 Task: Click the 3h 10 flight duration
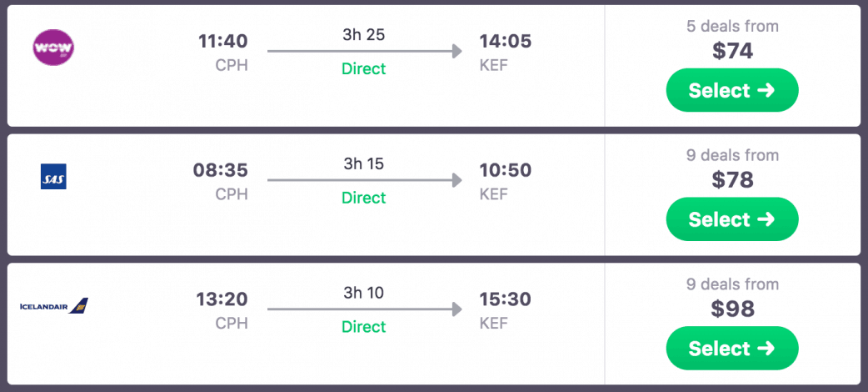tap(364, 293)
